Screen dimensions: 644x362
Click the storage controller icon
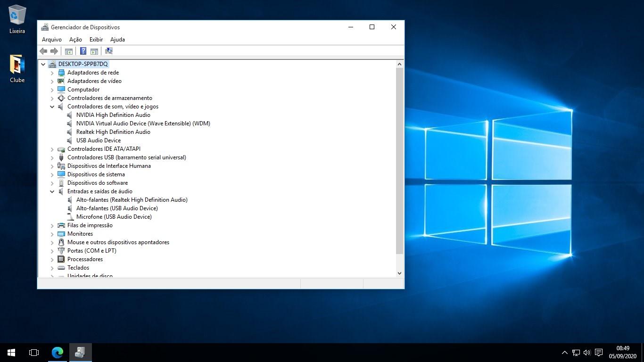[61, 98]
